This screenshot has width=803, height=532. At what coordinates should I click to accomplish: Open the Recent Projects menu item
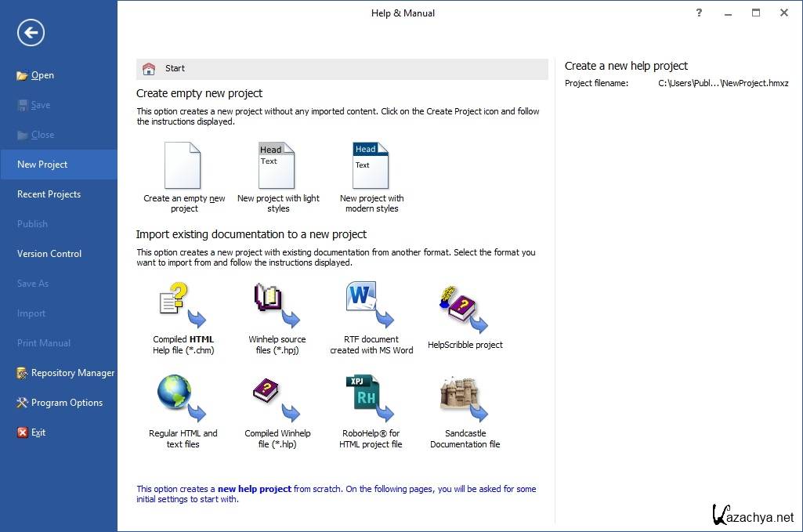49,194
